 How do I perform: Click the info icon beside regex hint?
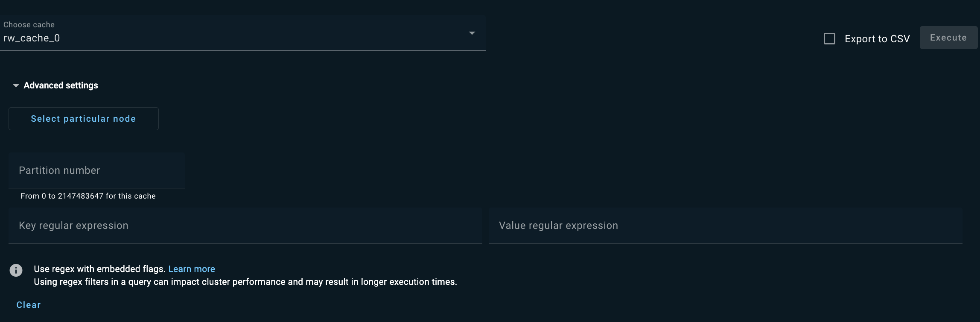[16, 270]
